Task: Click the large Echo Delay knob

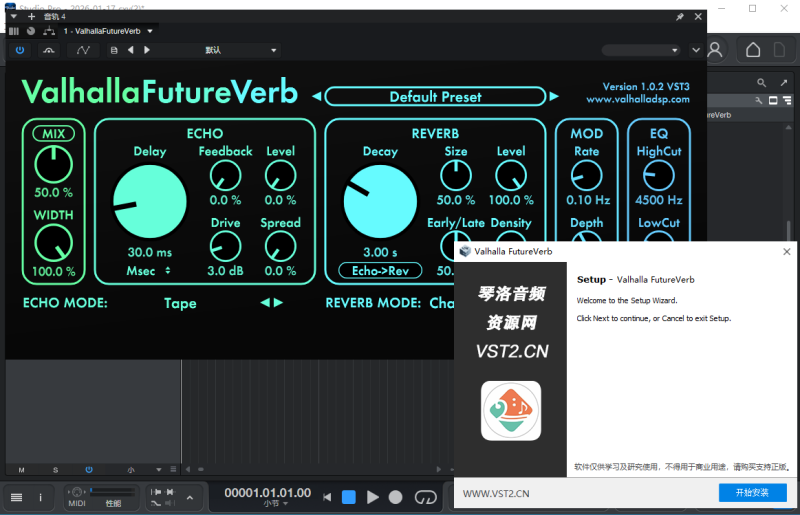Action: coord(149,202)
